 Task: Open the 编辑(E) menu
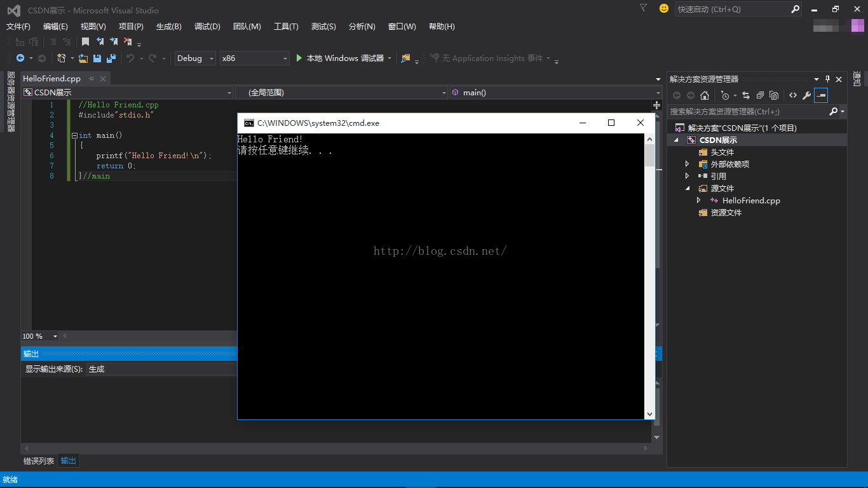pos(55,26)
